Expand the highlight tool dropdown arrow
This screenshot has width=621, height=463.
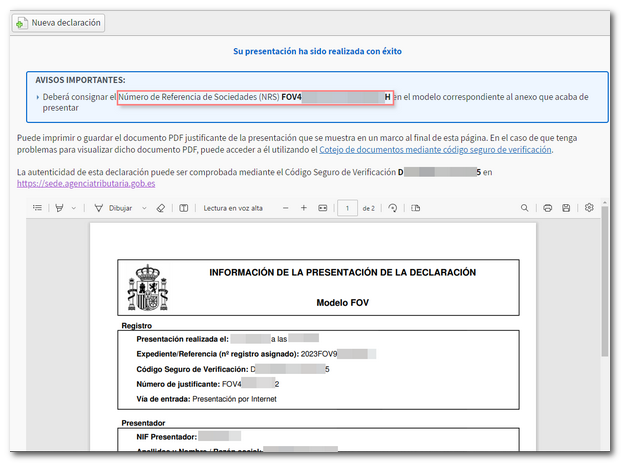coord(73,208)
